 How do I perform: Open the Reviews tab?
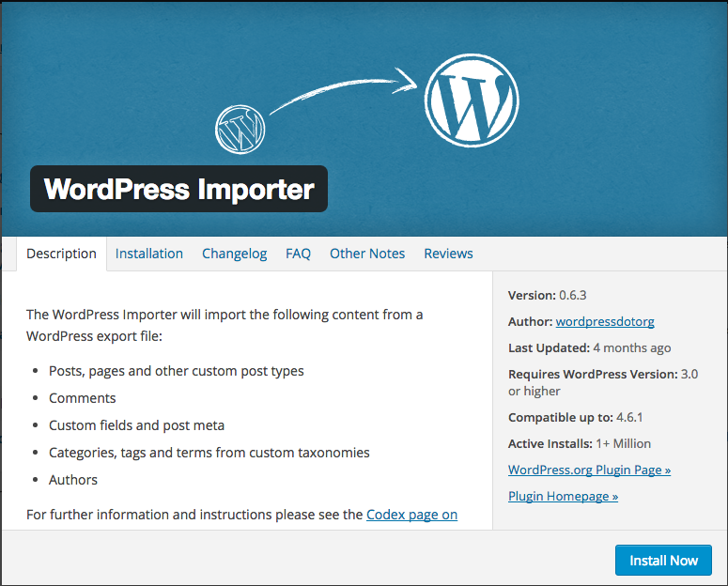[x=448, y=254]
